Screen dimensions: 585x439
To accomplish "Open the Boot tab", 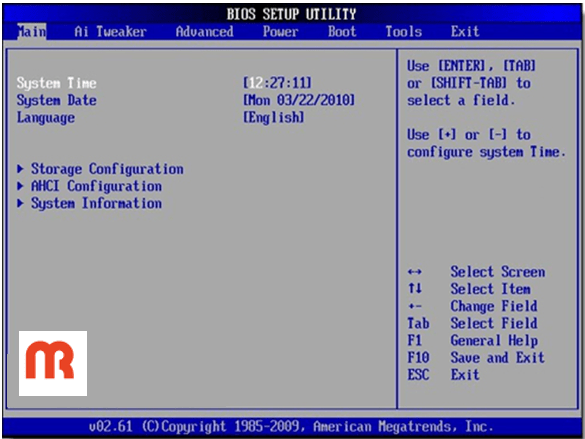I will click(342, 32).
